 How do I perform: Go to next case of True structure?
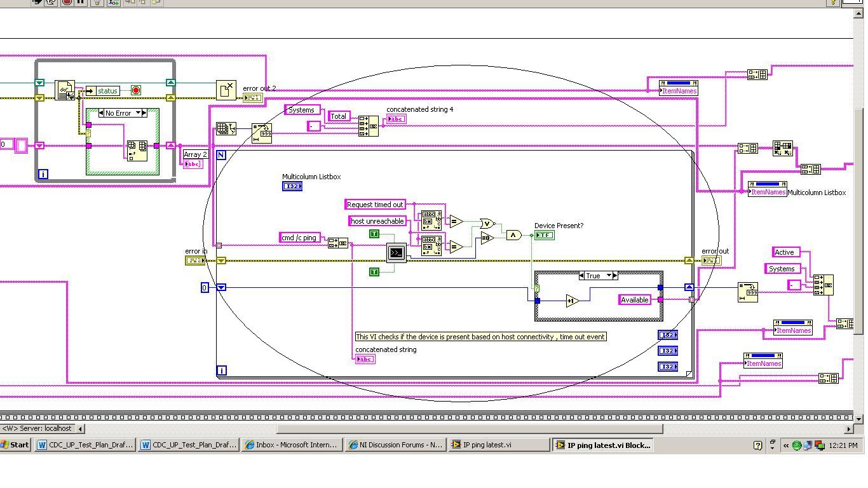[x=615, y=276]
